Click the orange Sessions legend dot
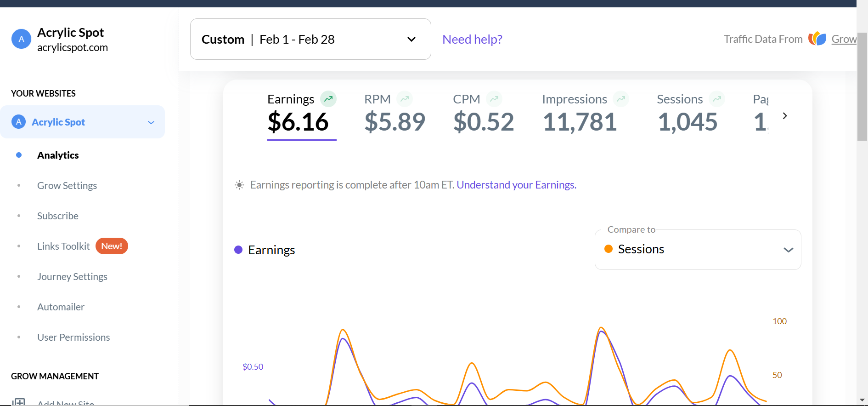The width and height of the screenshot is (868, 406). pos(609,249)
